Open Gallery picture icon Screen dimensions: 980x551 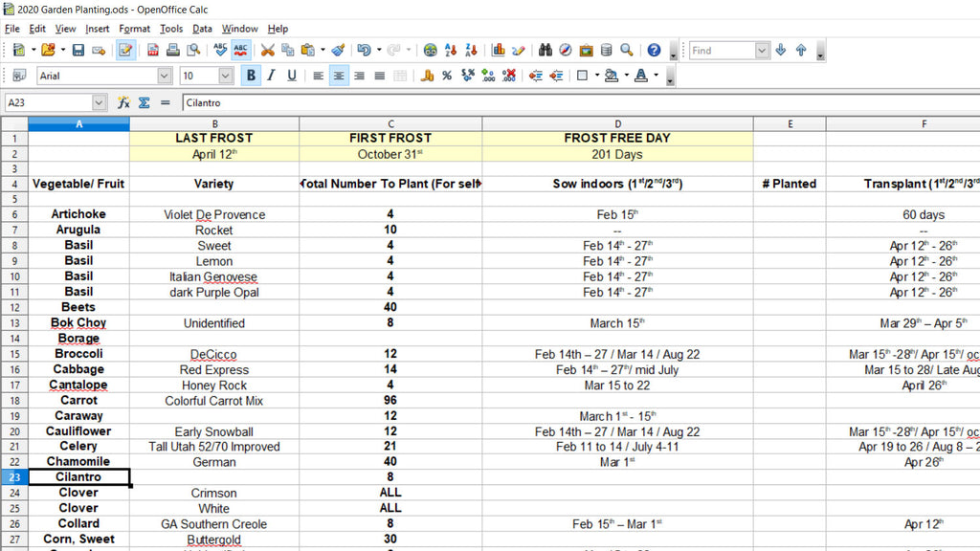coord(586,50)
